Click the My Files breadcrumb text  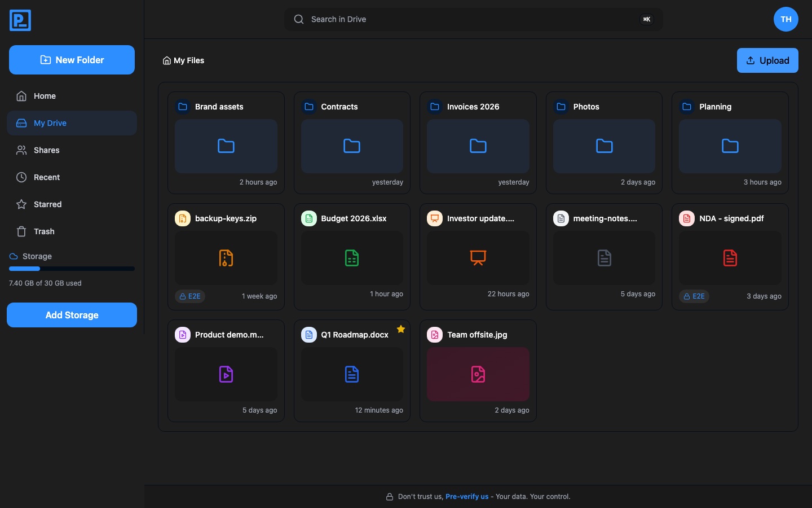(x=189, y=60)
